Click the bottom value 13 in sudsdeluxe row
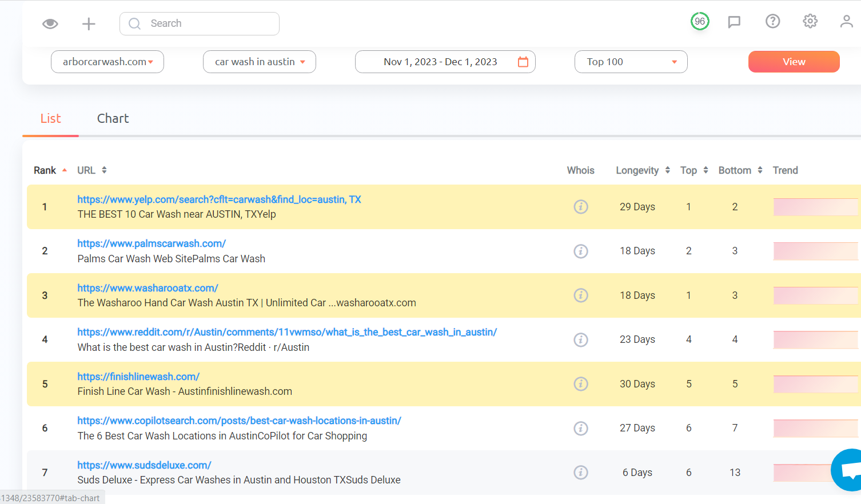 coord(735,473)
